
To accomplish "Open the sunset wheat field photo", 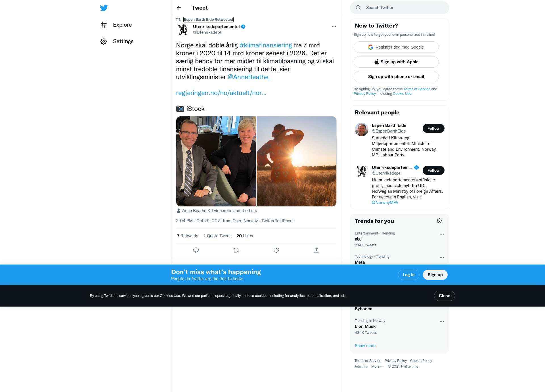I will pyautogui.click(x=296, y=161).
